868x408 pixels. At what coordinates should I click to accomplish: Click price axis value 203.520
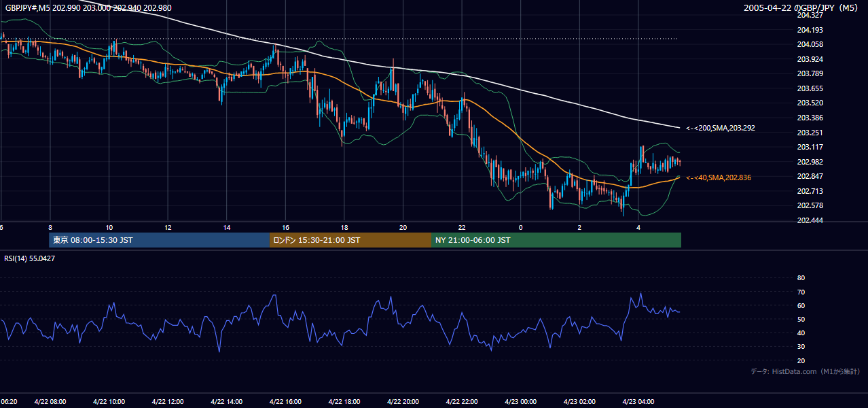(x=810, y=103)
